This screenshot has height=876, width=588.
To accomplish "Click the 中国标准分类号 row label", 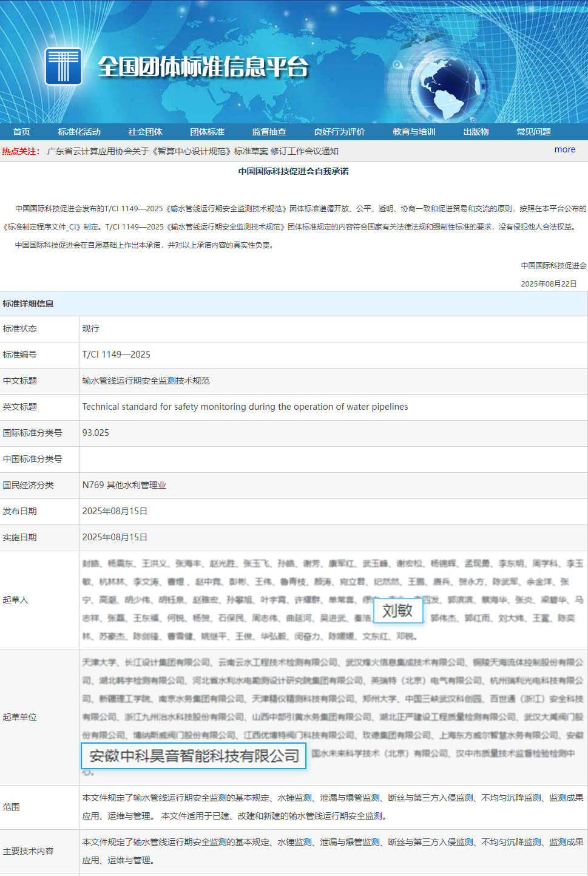I will click(x=33, y=459).
